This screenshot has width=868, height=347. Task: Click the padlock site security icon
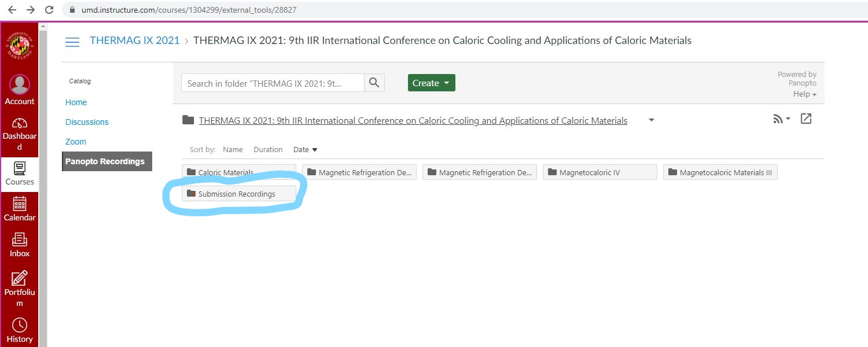pos(72,10)
